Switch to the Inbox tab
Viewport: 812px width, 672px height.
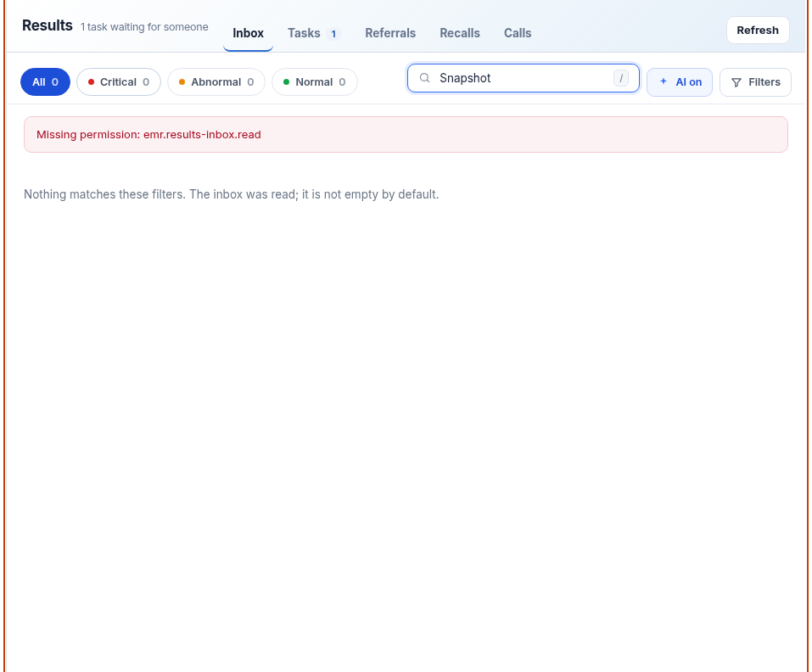tap(248, 33)
